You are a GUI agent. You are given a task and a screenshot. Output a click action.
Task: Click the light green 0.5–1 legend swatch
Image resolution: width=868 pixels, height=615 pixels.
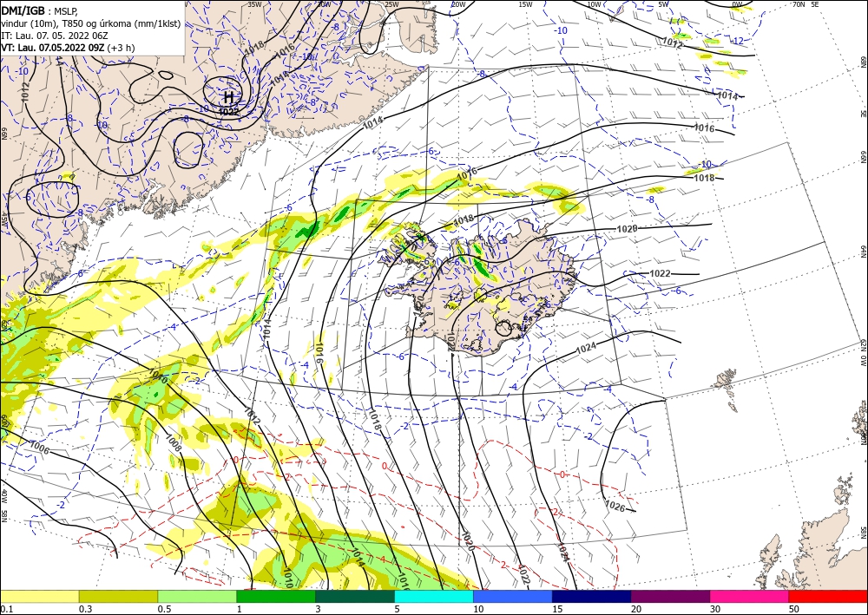click(x=197, y=596)
